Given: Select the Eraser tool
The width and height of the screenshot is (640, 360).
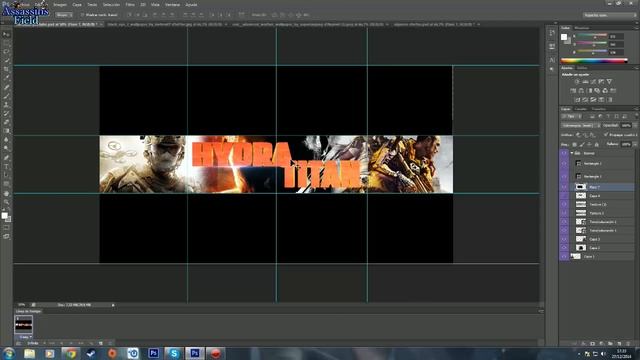Looking at the screenshot, I should pyautogui.click(x=6, y=122).
